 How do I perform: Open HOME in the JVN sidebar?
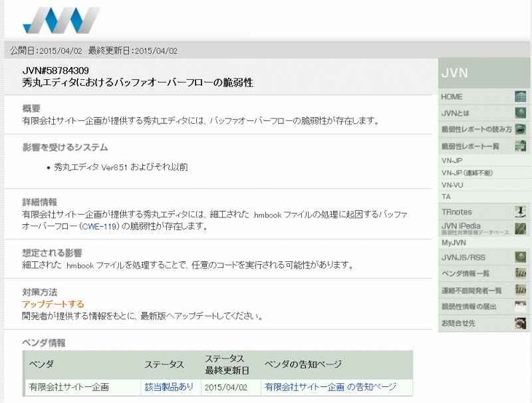484,96
